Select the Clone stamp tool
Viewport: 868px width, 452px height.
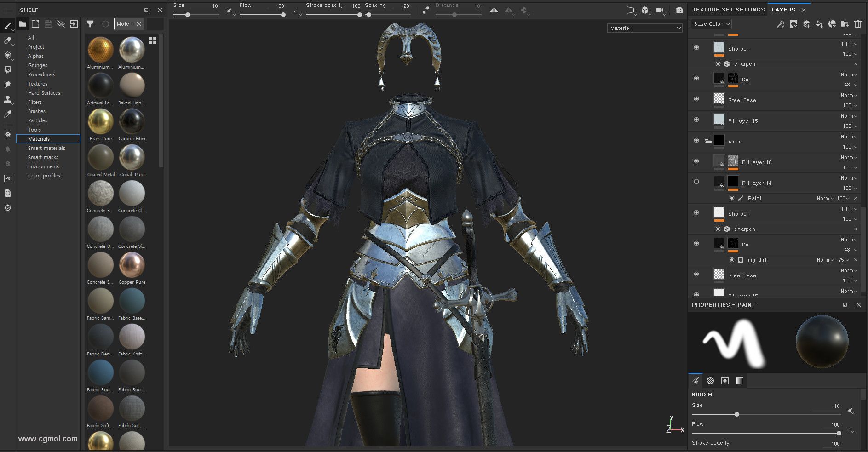click(x=8, y=99)
